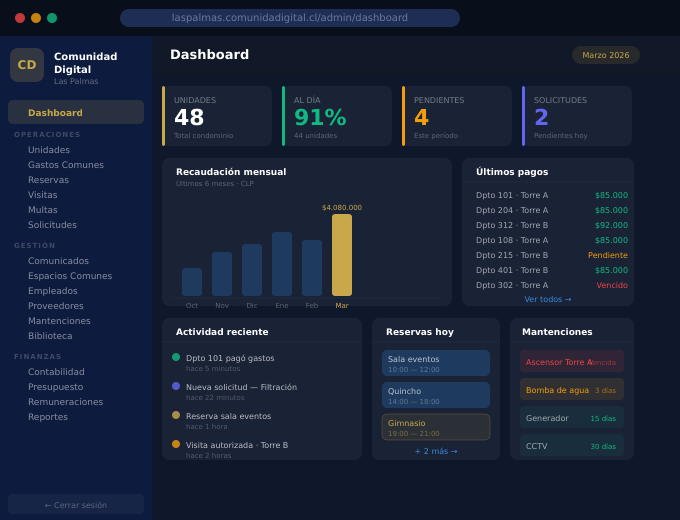Screen dimensions: 680x520
Task: Click the Feb bar in the chart
Action: 312,268
